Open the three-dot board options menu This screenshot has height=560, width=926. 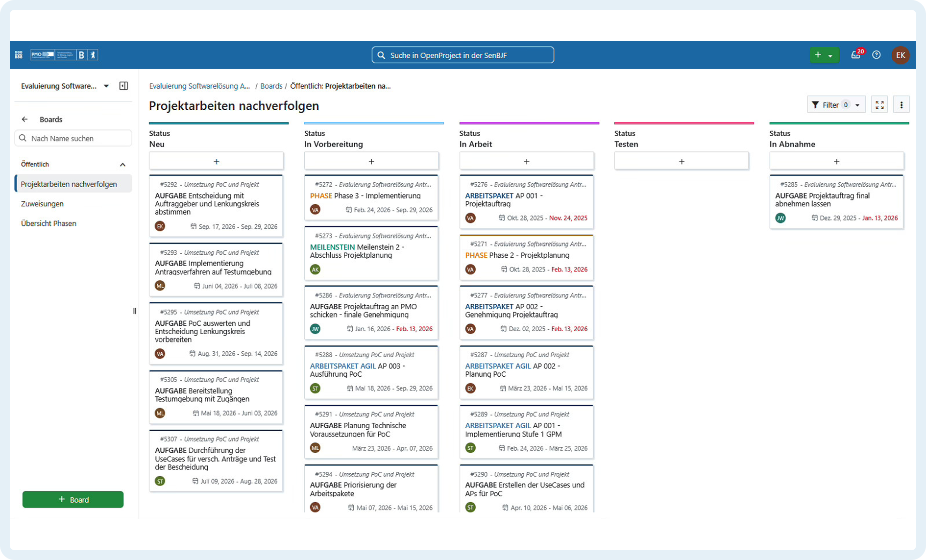(x=901, y=105)
